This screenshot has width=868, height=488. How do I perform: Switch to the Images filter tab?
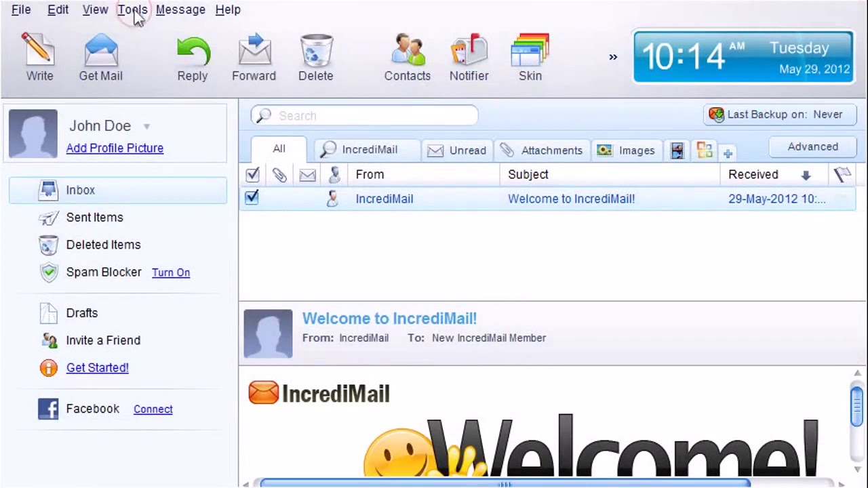point(626,150)
